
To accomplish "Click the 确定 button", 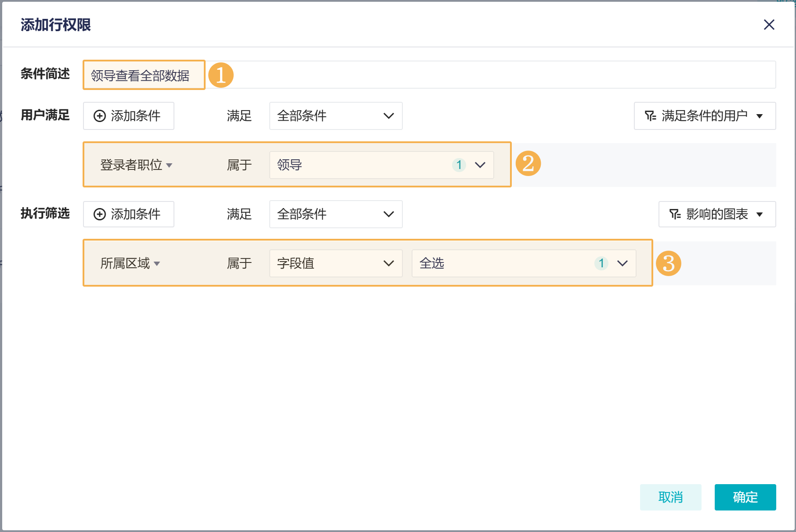I will click(745, 497).
